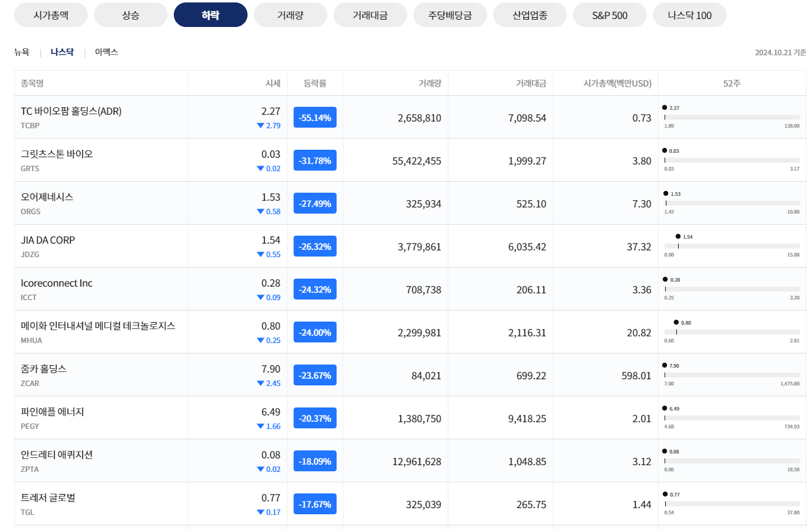Click the -18.09% change badge
812x529 pixels.
315,461
